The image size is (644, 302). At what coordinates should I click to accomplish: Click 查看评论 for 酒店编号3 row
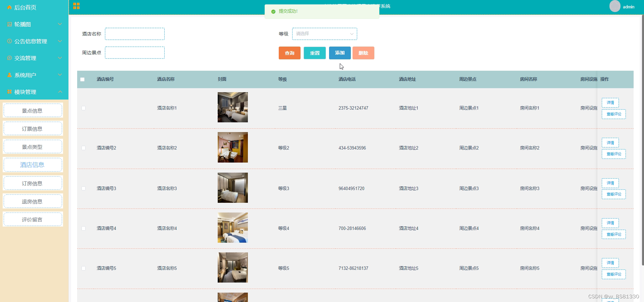(x=614, y=194)
